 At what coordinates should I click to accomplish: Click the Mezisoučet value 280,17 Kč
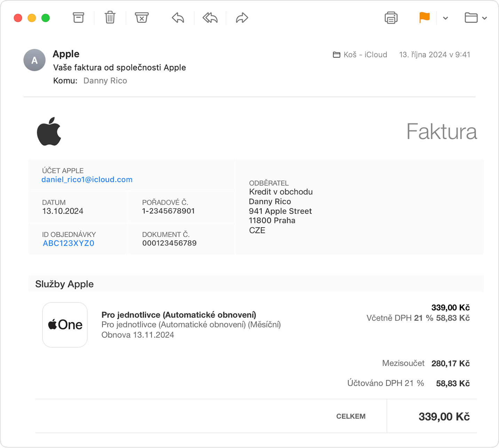tap(451, 363)
